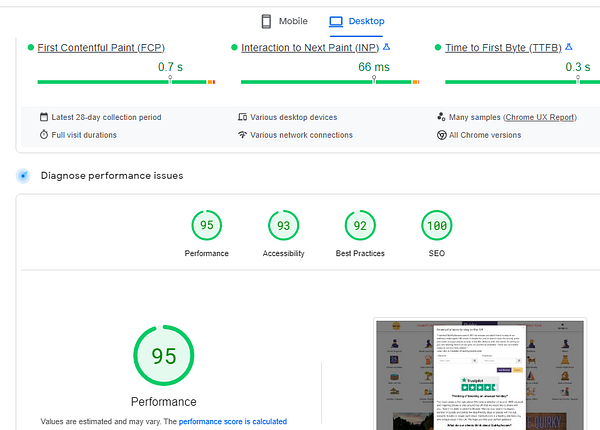This screenshot has width=600, height=430.
Task: Click the samples icon beside Many samples
Action: pos(441,117)
